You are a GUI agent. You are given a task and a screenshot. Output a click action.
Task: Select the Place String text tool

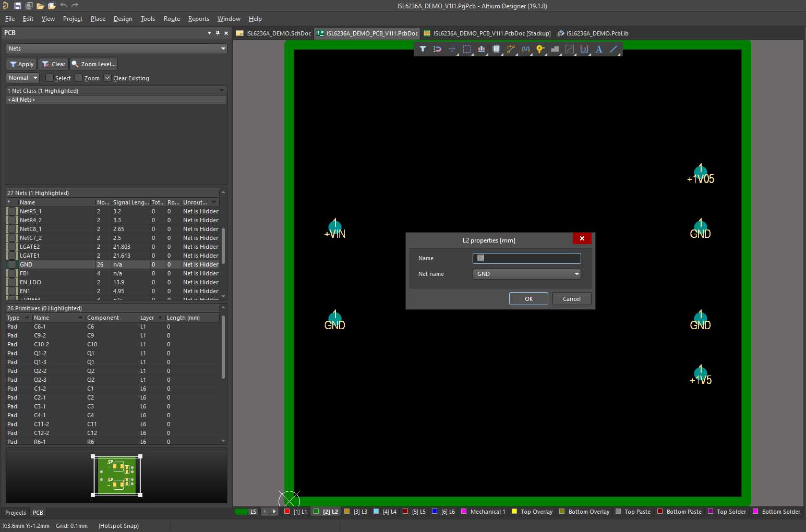point(599,49)
